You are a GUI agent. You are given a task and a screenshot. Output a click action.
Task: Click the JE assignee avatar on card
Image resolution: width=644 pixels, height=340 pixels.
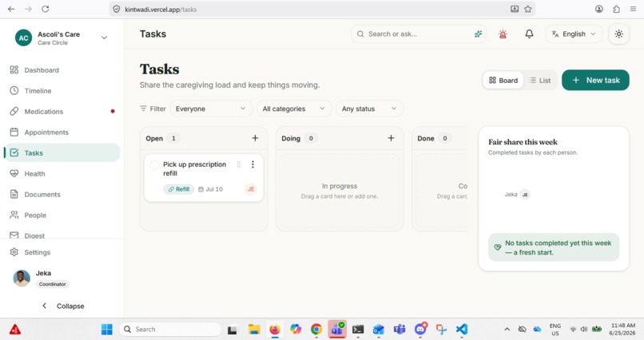tap(251, 189)
